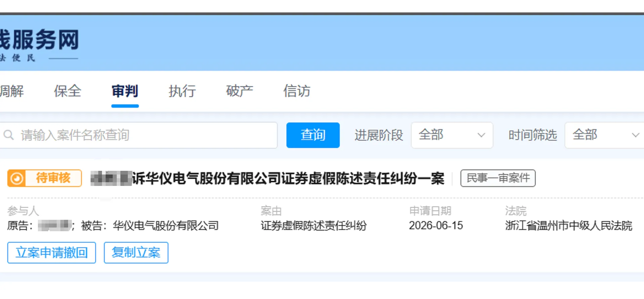Image resolution: width=644 pixels, height=299 pixels.
Task: Open the 调解 tab
Action: (x=12, y=91)
